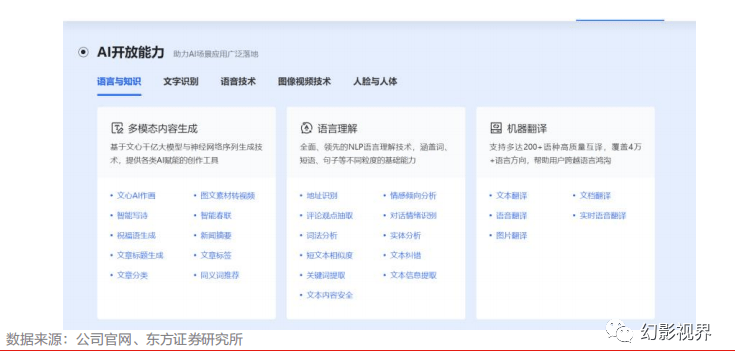
Task: Open the 实时语音翻译 link
Action: click(603, 215)
